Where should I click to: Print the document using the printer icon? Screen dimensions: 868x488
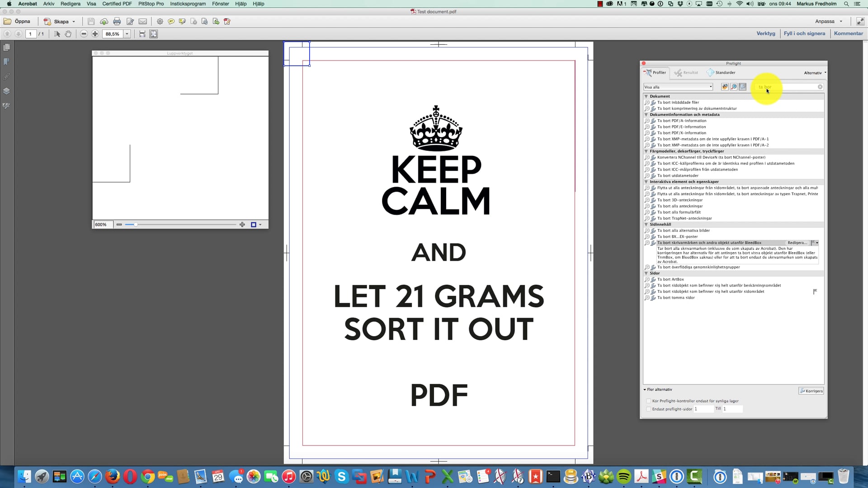click(x=117, y=21)
